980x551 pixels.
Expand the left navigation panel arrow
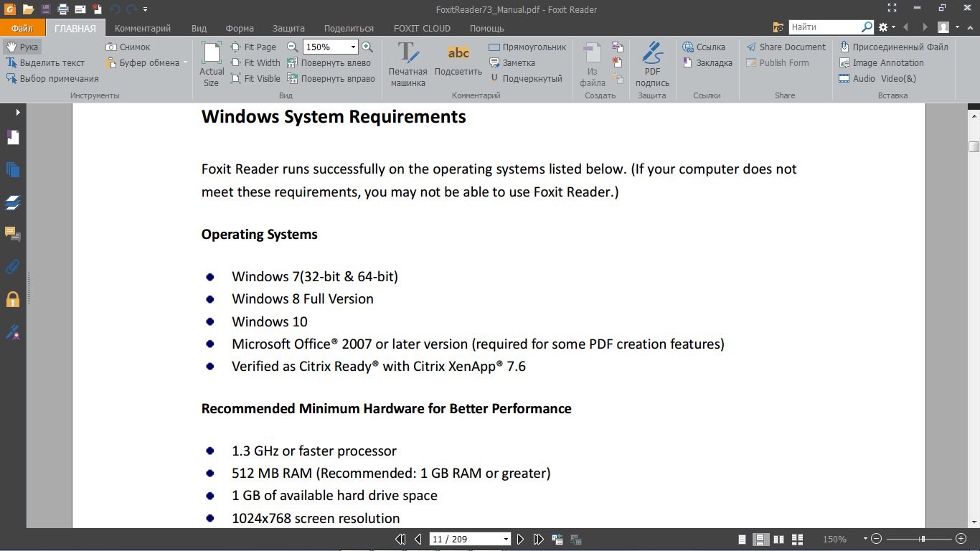(x=17, y=112)
